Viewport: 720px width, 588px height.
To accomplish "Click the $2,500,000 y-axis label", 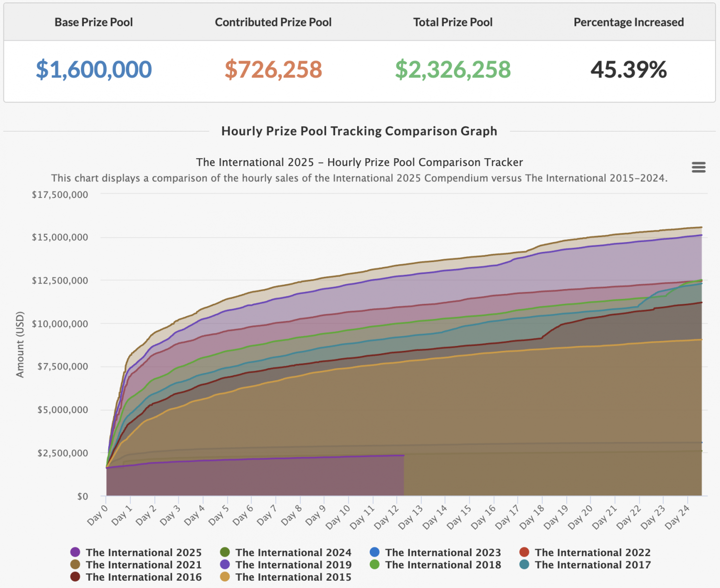I will pyautogui.click(x=63, y=453).
